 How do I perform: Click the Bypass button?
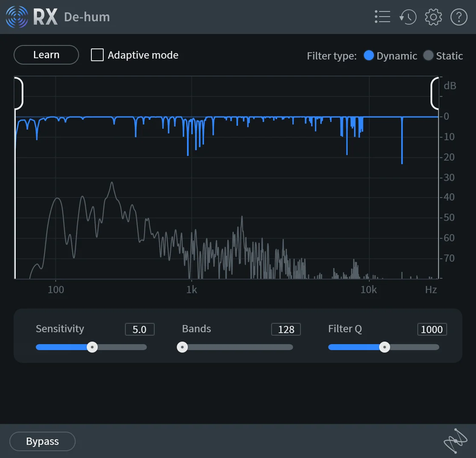pos(42,441)
